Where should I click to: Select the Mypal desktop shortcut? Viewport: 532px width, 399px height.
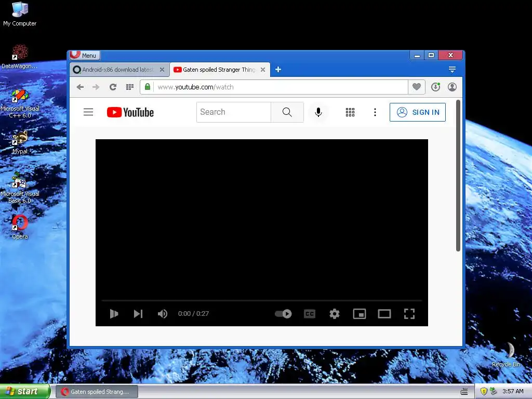[20, 142]
